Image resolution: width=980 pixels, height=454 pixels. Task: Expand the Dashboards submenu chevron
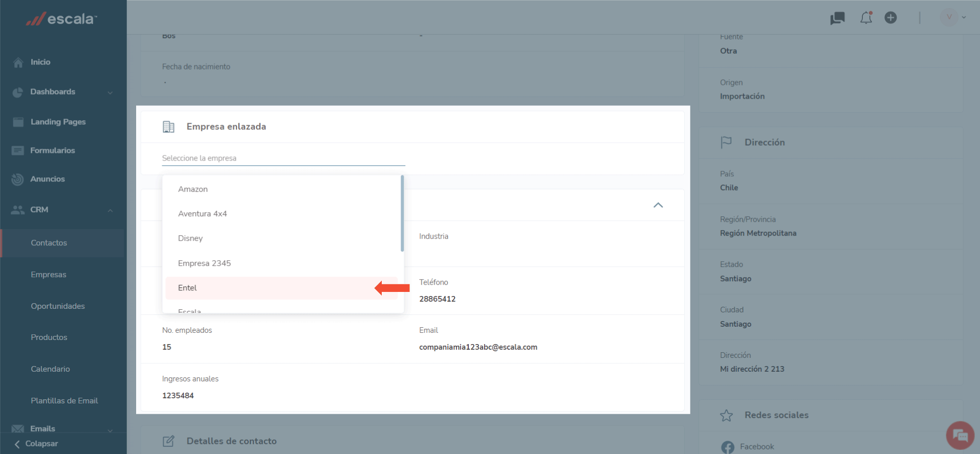coord(110,93)
